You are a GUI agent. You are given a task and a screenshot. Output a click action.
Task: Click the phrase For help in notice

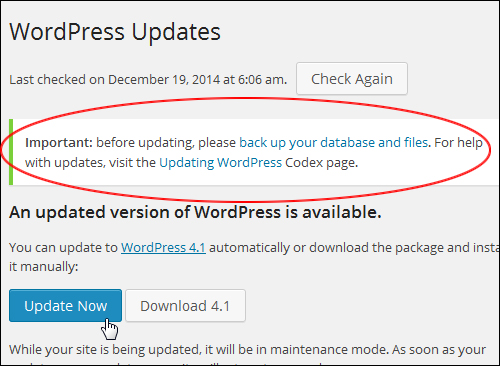click(x=459, y=143)
